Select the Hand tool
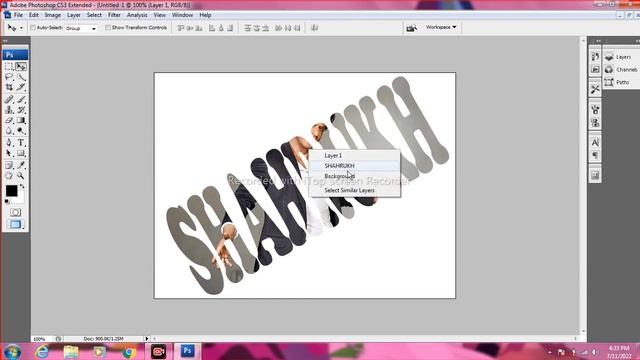The image size is (640, 360). point(9,176)
